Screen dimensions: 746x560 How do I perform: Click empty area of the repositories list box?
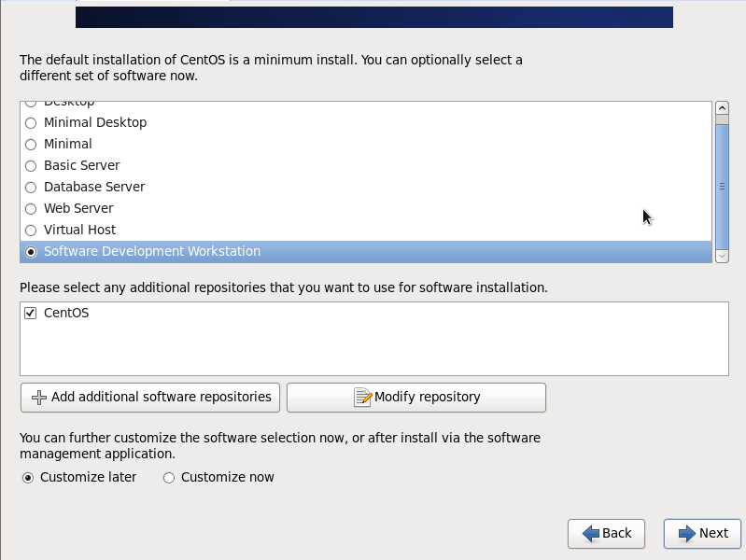pos(373,350)
